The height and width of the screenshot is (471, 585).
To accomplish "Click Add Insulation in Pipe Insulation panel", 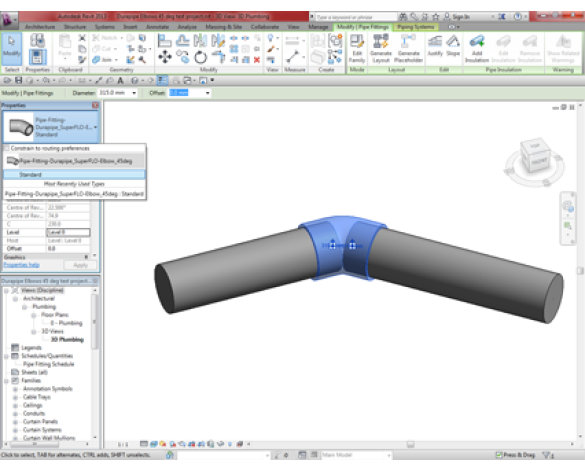I will (x=477, y=49).
